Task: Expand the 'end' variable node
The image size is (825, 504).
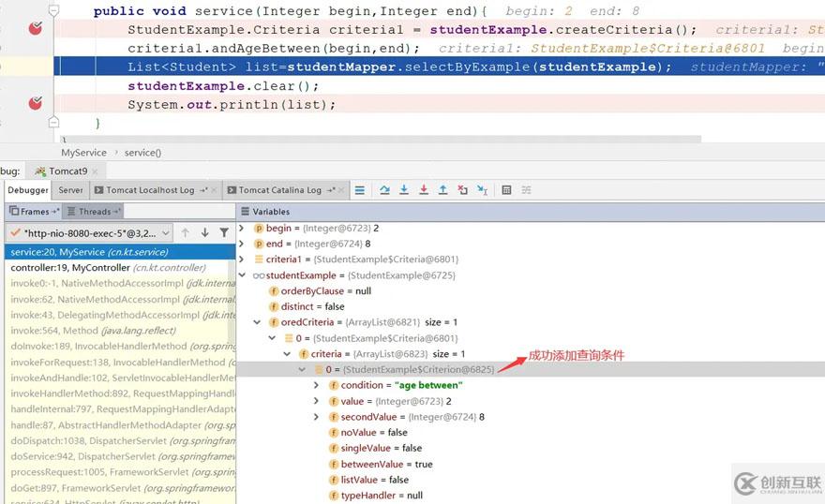Action: click(242, 244)
